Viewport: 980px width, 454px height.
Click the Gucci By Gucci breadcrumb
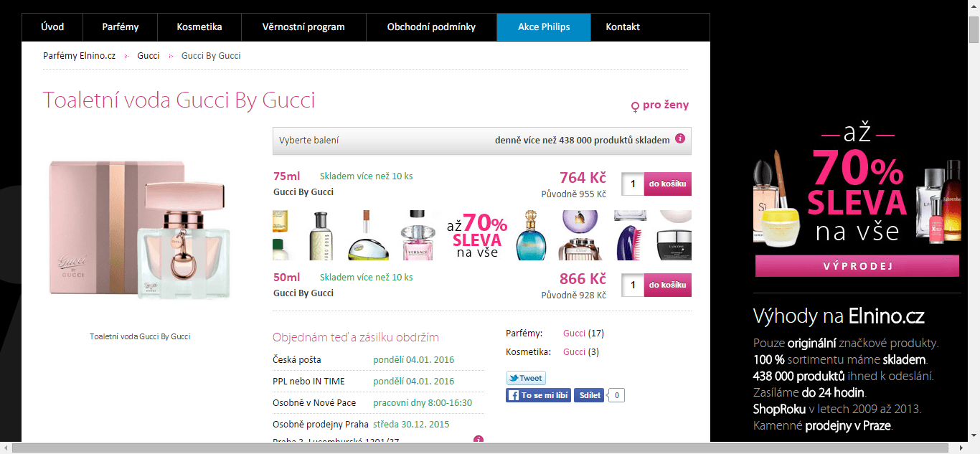tap(211, 55)
